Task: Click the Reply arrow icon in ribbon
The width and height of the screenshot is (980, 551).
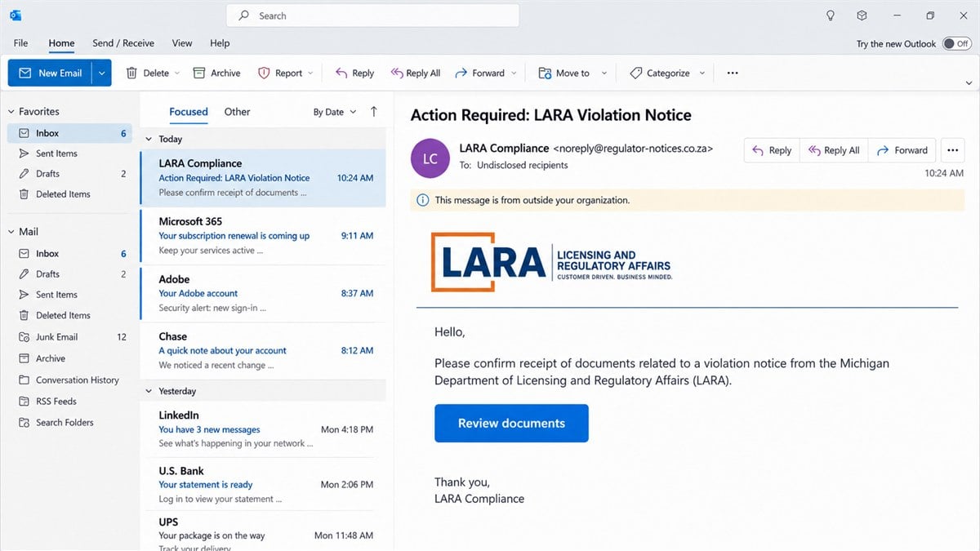Action: coord(341,73)
